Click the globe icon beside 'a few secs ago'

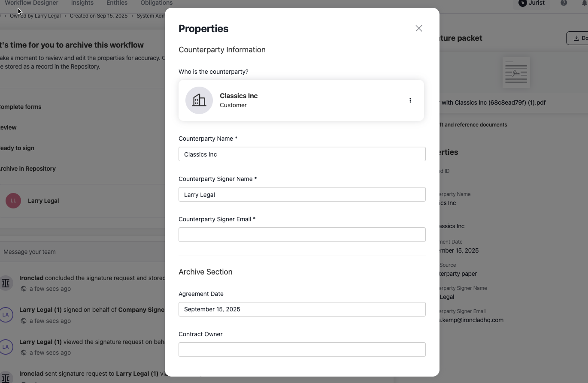click(x=23, y=289)
